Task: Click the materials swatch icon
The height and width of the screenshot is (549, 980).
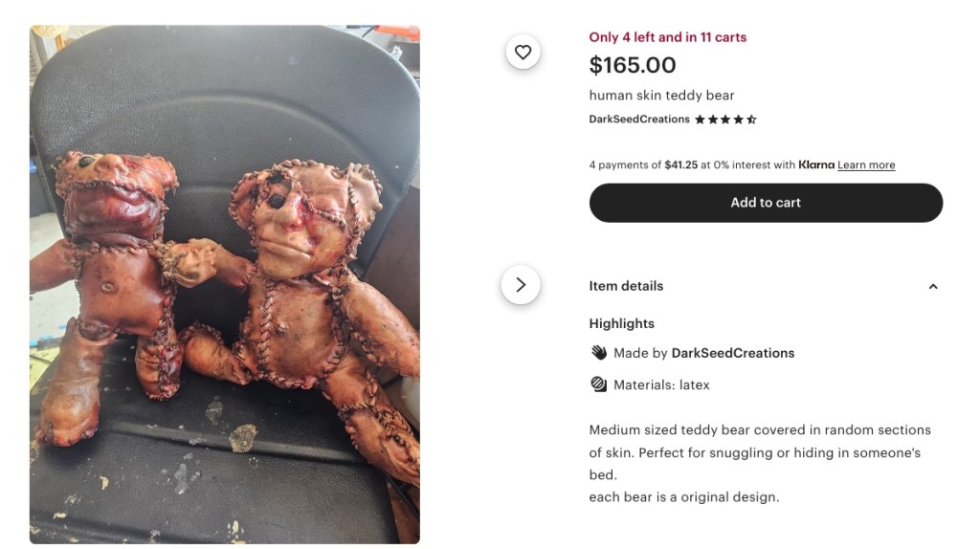Action: click(599, 384)
